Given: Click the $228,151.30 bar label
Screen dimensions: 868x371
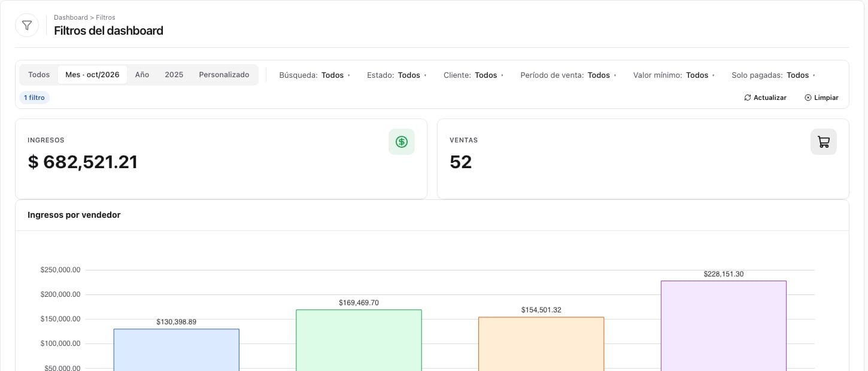Looking at the screenshot, I should pyautogui.click(x=724, y=274).
